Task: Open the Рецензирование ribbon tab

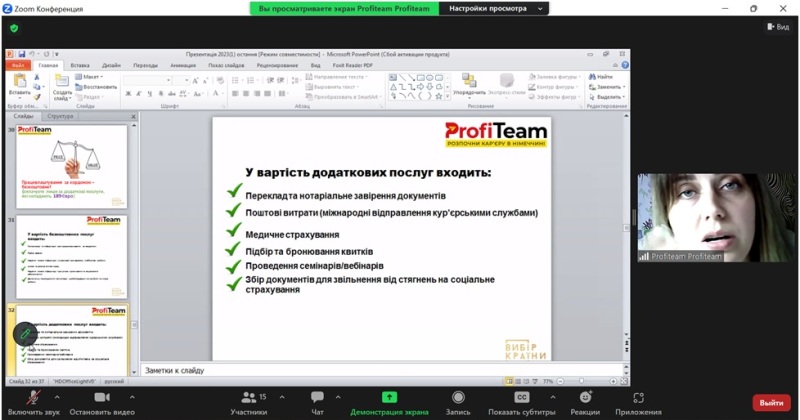Action: (278, 65)
